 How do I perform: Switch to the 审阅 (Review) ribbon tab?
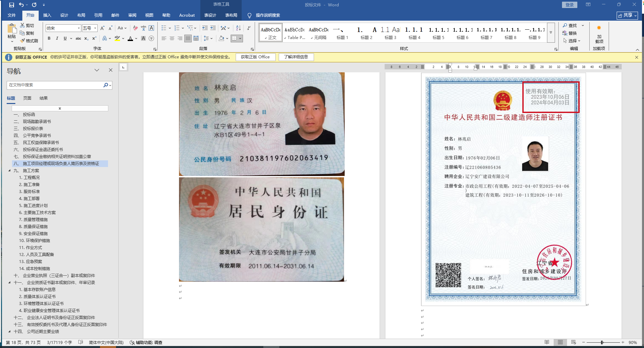[132, 15]
